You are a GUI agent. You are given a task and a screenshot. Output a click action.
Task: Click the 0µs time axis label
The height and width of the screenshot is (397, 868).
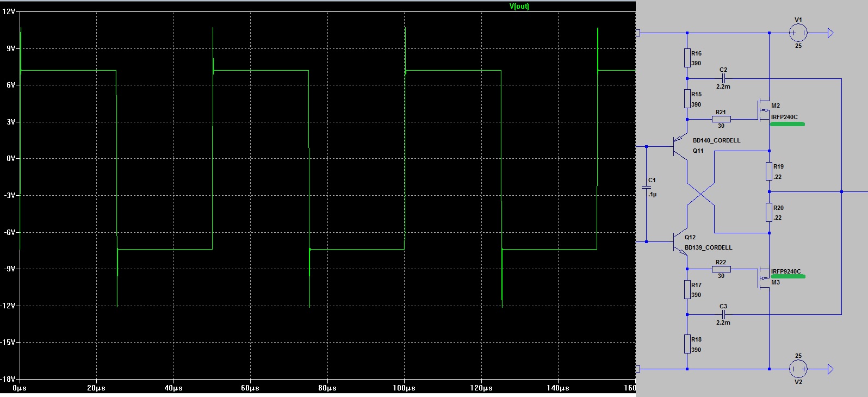click(x=20, y=388)
